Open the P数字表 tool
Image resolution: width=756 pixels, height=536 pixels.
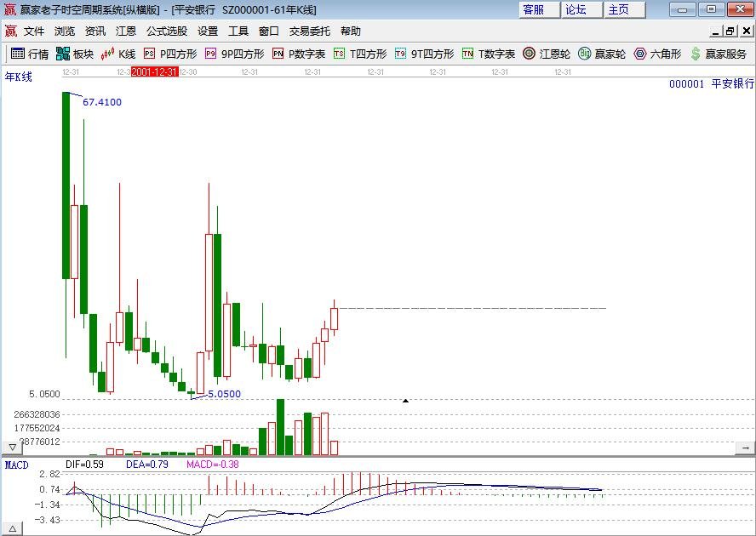pyautogui.click(x=299, y=54)
